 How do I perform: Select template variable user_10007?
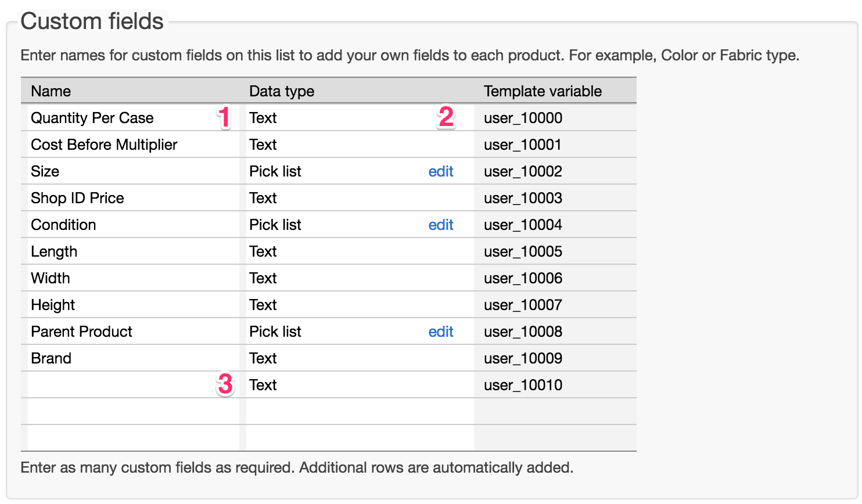pyautogui.click(x=523, y=305)
